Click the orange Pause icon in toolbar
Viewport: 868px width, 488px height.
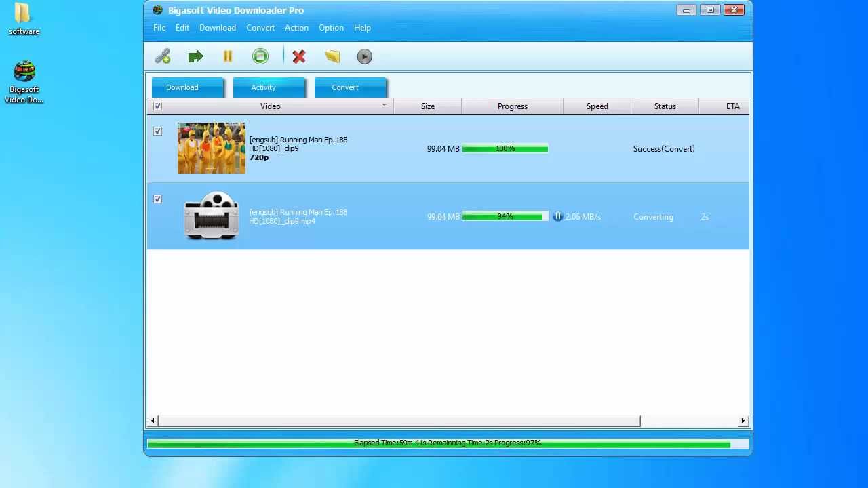tap(228, 57)
